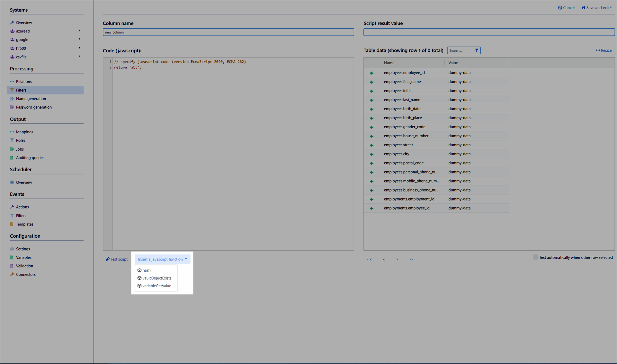Pick vaultObjectExists in the dropdown
Image resolution: width=617 pixels, height=364 pixels.
click(x=156, y=278)
